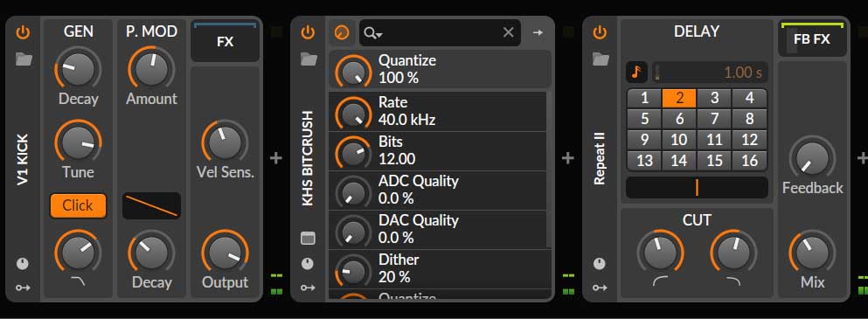Toggle the Click button in GEN section

coord(78,205)
